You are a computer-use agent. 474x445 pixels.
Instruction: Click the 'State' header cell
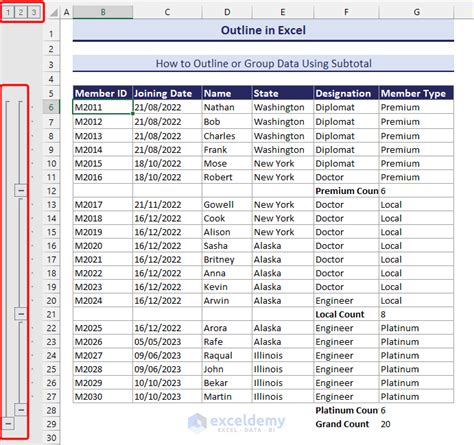(x=283, y=93)
